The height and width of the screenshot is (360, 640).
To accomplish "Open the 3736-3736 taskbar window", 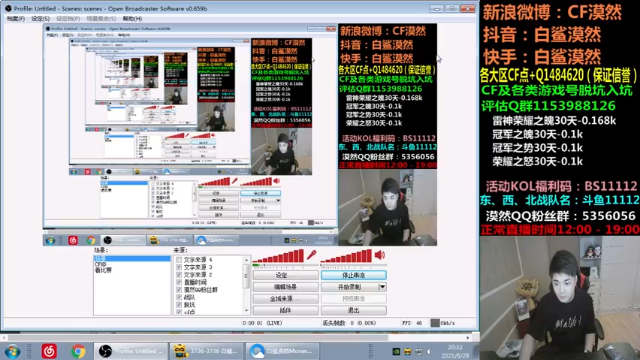I will 207,351.
